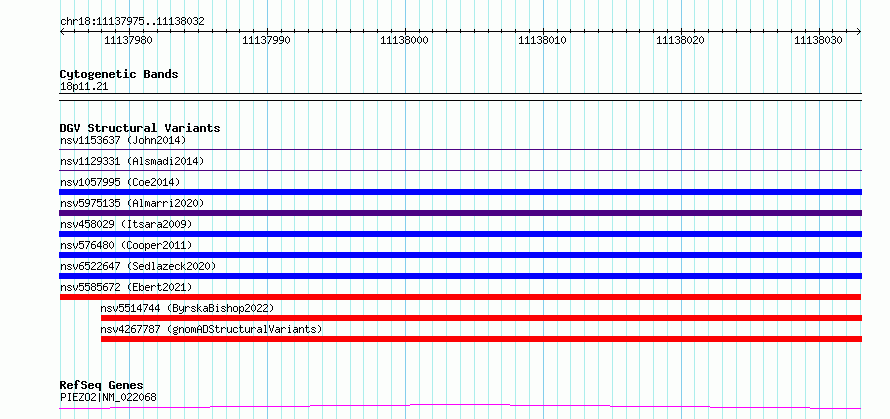Select ruler position 11137980

point(129,40)
